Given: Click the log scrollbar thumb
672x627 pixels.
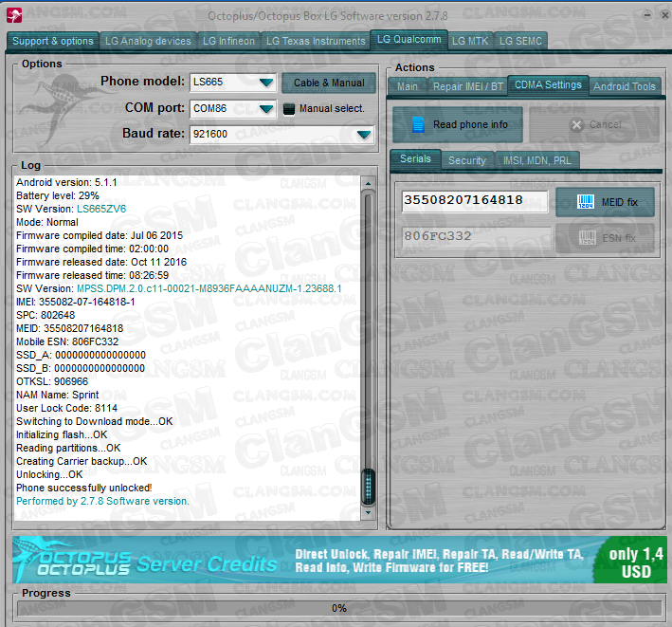Looking at the screenshot, I should pyautogui.click(x=368, y=487).
